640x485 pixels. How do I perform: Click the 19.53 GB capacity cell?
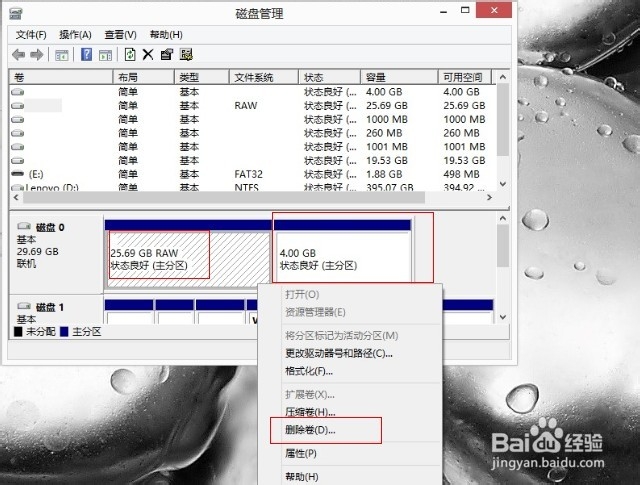point(387,160)
